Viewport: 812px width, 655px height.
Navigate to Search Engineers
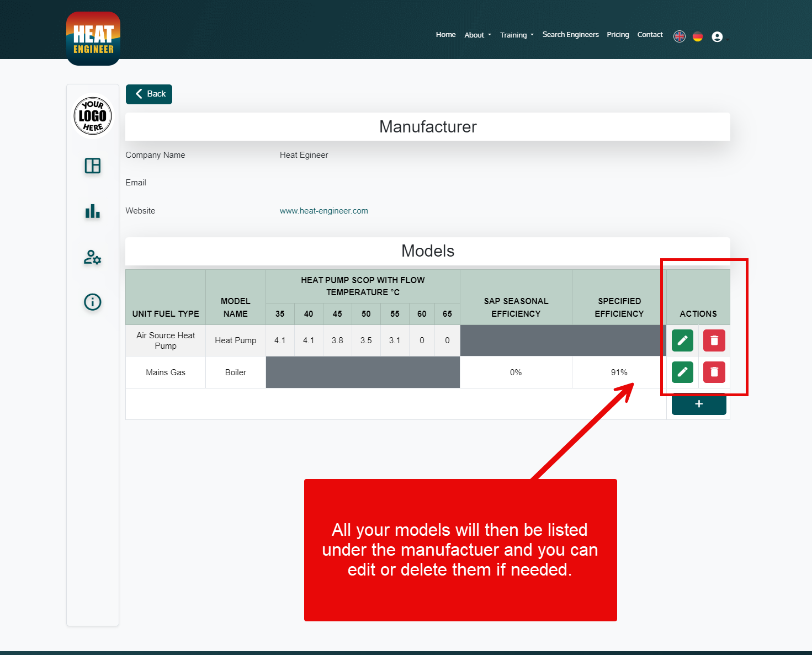tap(570, 35)
